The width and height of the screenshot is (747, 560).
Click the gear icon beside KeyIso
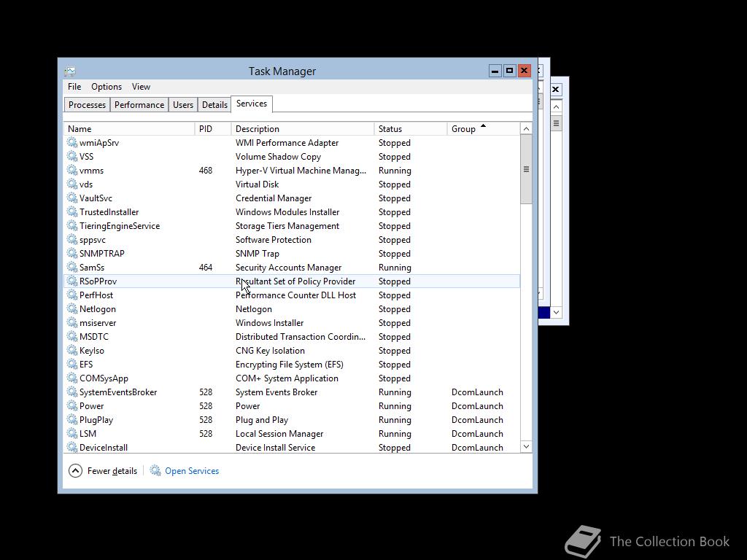point(72,350)
